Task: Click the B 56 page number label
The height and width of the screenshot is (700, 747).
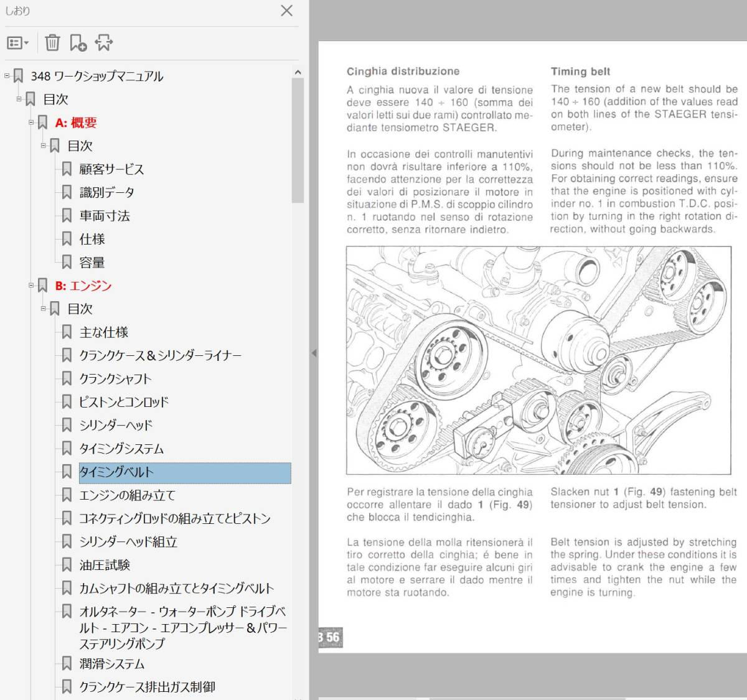Action: (330, 637)
